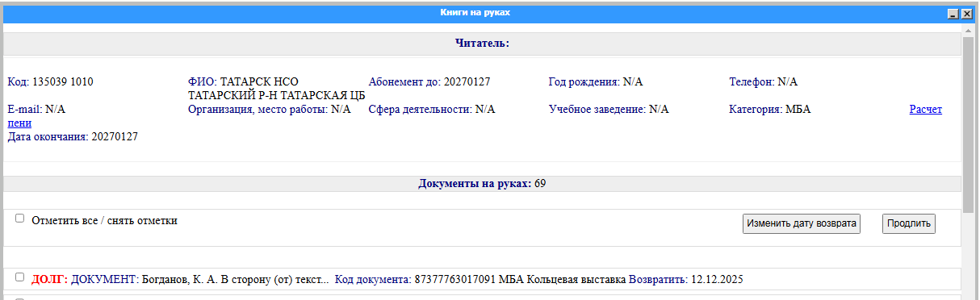This screenshot has height=300, width=980.
Task: Click the scrollbar up arrow
Action: click(968, 30)
